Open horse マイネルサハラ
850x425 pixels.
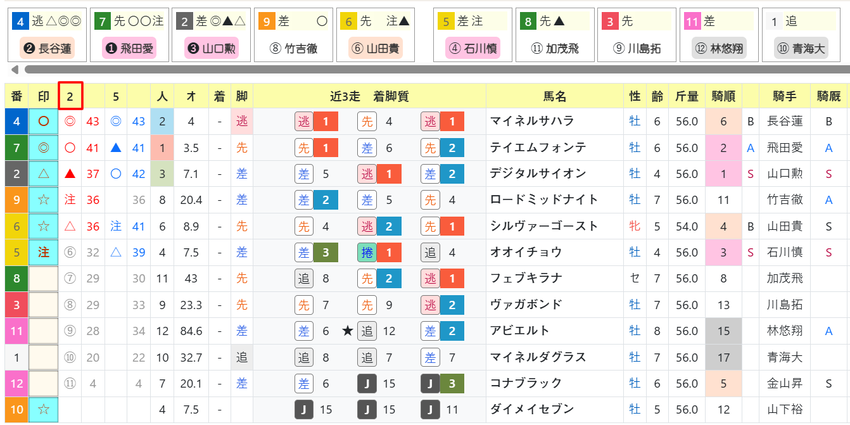[x=531, y=121]
